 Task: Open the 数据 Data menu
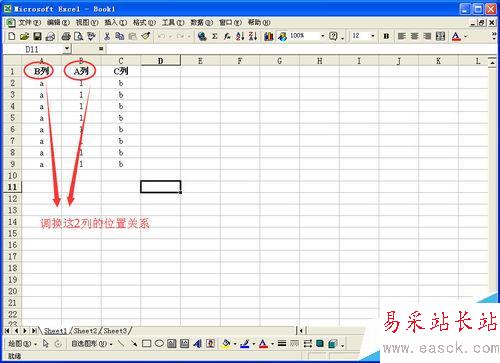click(201, 22)
